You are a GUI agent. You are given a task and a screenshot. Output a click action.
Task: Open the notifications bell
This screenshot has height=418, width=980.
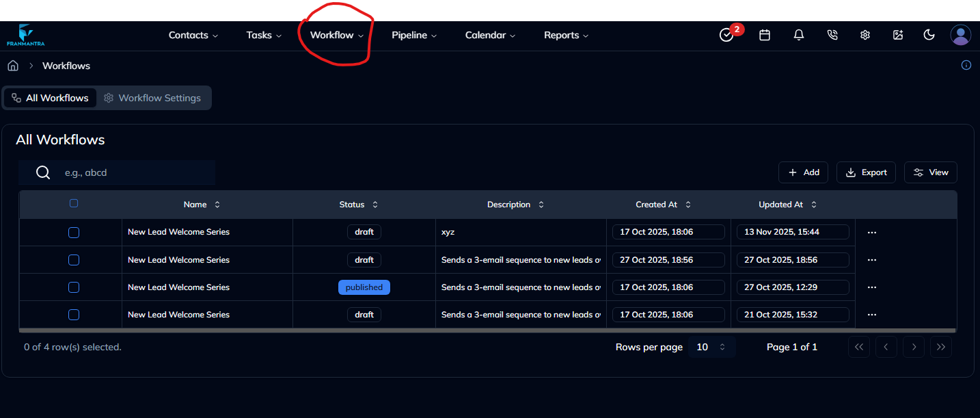pyautogui.click(x=798, y=35)
